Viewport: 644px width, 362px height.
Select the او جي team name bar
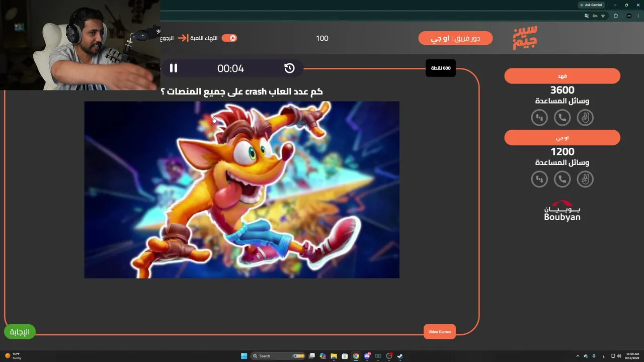[562, 138]
